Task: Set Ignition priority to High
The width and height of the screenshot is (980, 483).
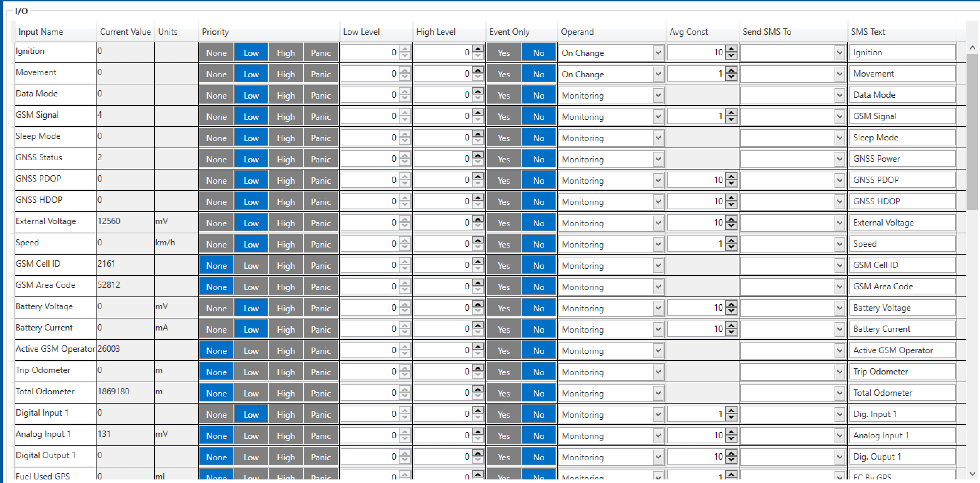Action: click(286, 53)
